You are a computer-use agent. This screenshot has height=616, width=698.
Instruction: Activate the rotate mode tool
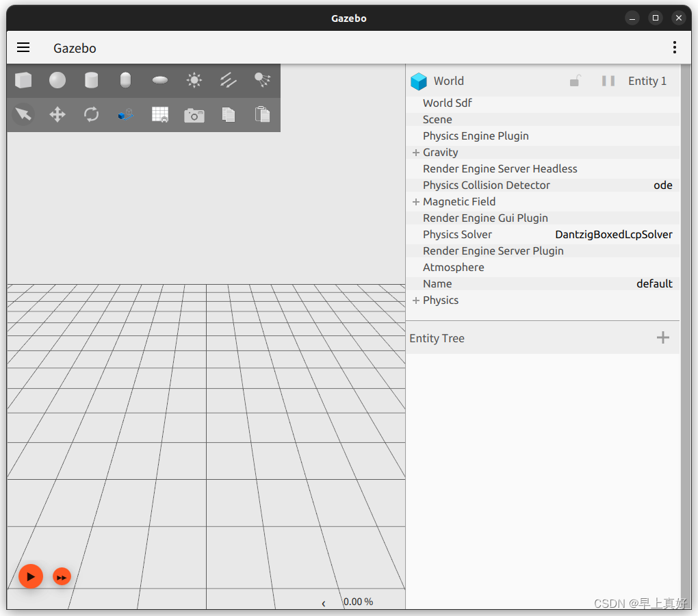91,114
